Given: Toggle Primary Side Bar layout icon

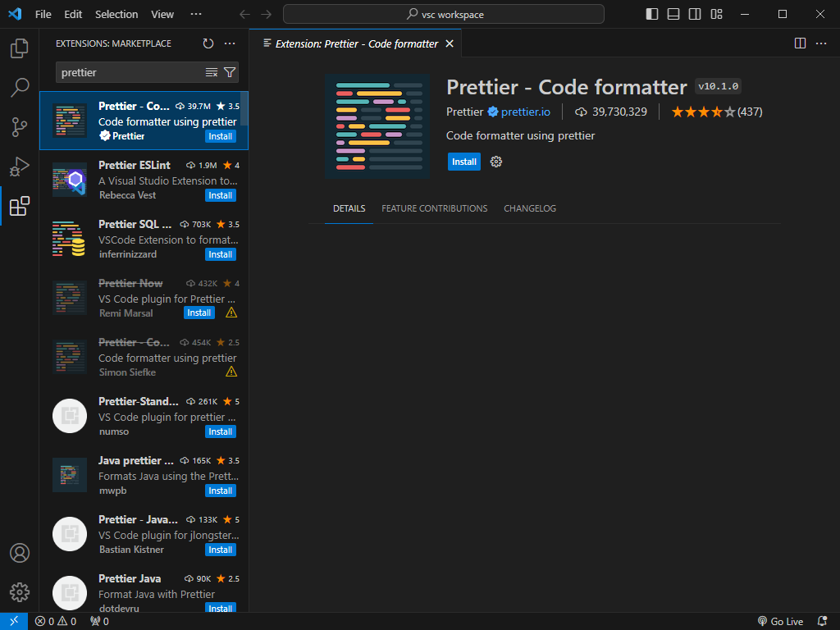Looking at the screenshot, I should click(x=652, y=14).
